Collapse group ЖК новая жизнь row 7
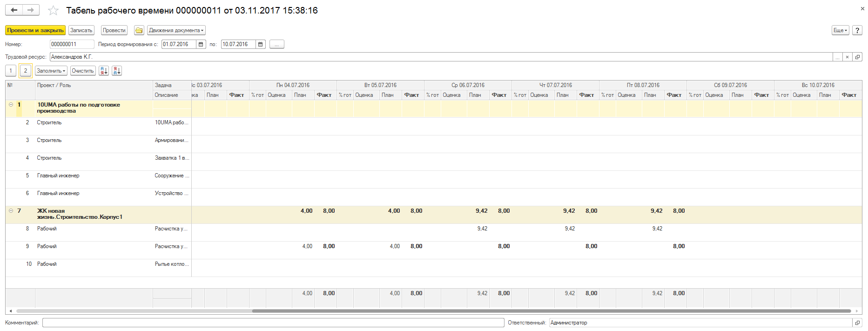This screenshot has width=868, height=331. pyautogui.click(x=11, y=211)
